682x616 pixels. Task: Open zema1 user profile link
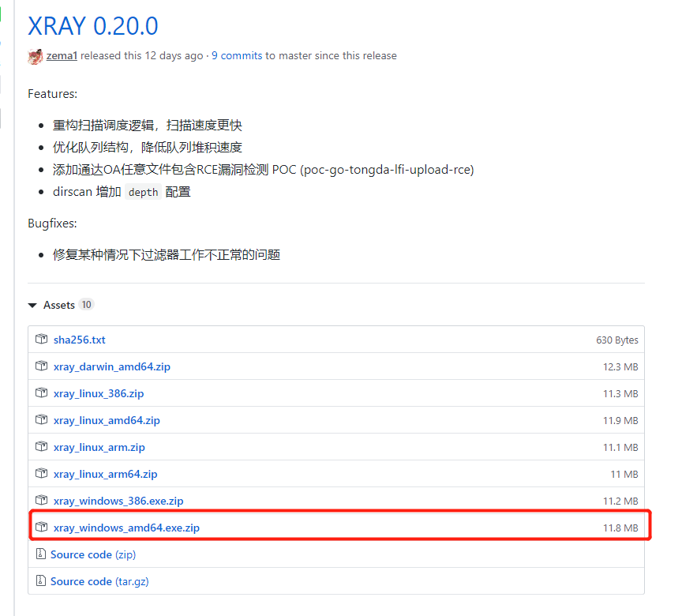(62, 56)
